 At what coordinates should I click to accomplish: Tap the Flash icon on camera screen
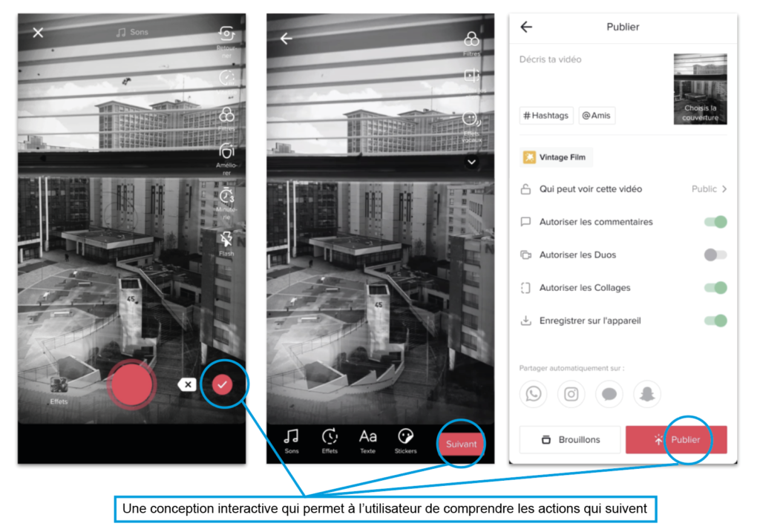point(226,239)
